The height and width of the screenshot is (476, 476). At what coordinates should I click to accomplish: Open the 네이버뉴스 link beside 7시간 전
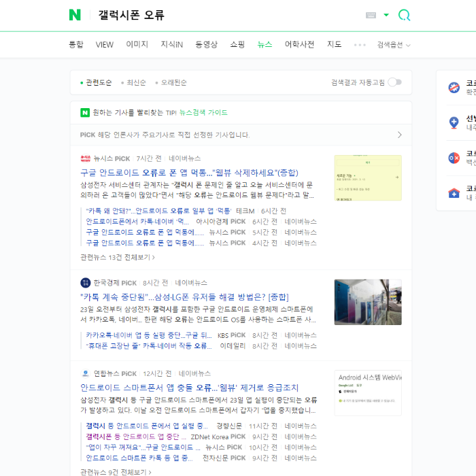184,158
